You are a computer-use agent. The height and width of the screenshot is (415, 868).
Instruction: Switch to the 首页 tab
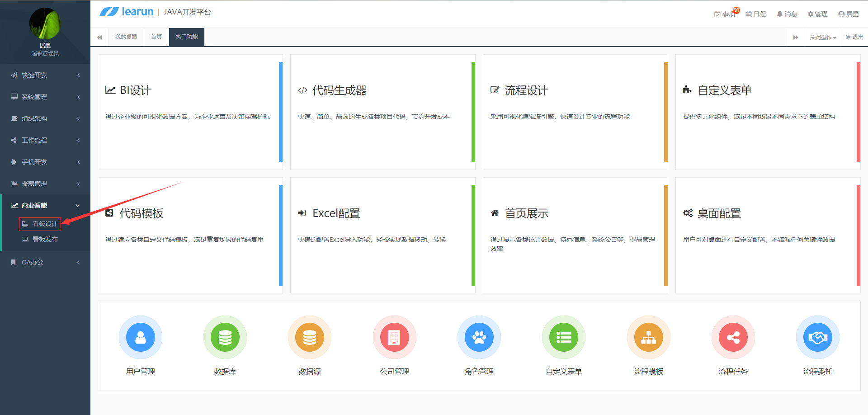point(156,37)
